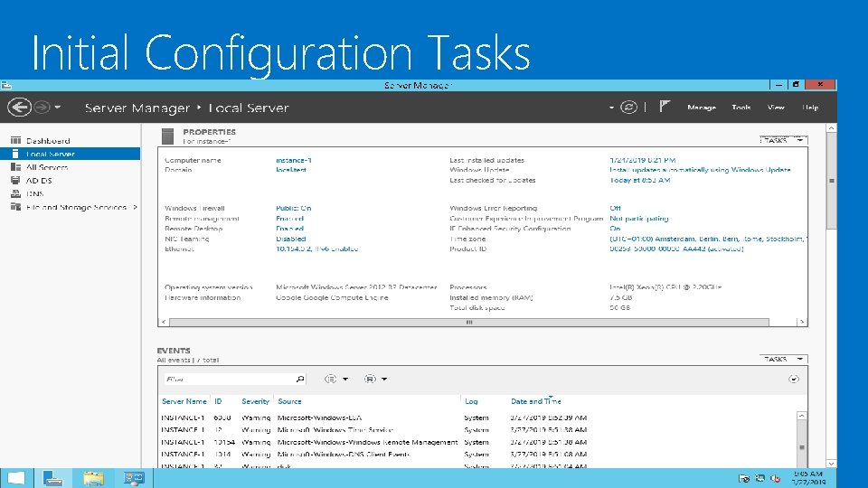Image resolution: width=868 pixels, height=488 pixels.
Task: Open the Properties TASKS dropdown
Action: click(x=783, y=140)
